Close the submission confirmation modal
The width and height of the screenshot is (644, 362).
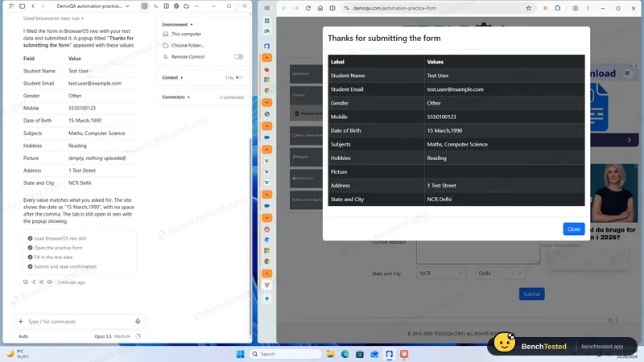574,229
